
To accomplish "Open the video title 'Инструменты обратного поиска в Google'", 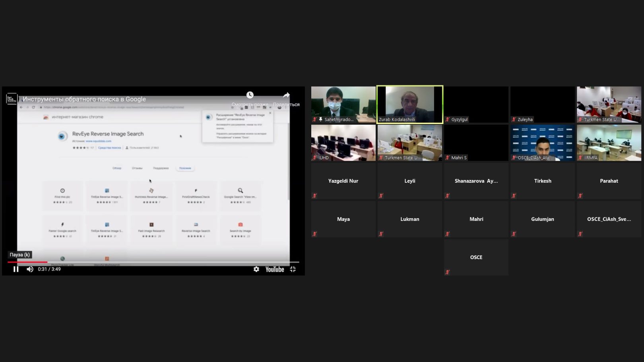I will [x=84, y=99].
